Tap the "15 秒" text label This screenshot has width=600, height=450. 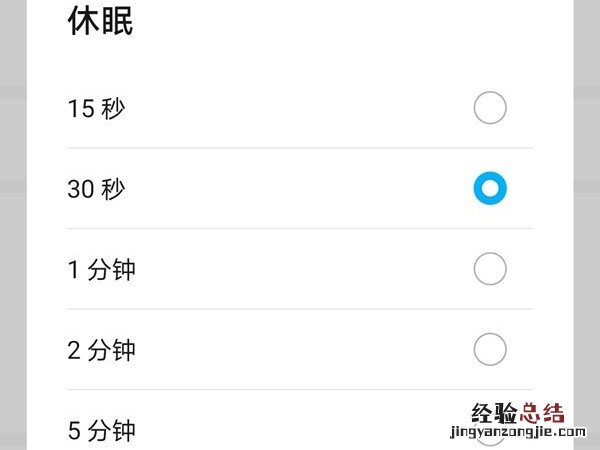click(96, 108)
